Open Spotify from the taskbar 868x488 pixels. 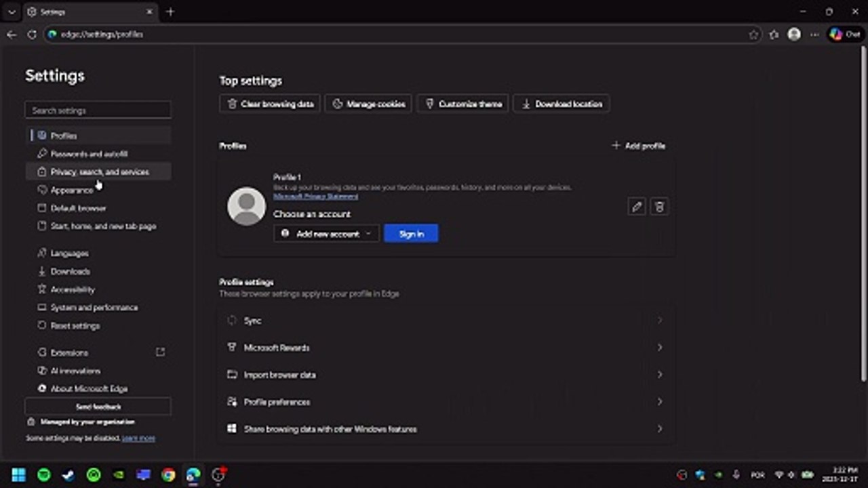(44, 475)
